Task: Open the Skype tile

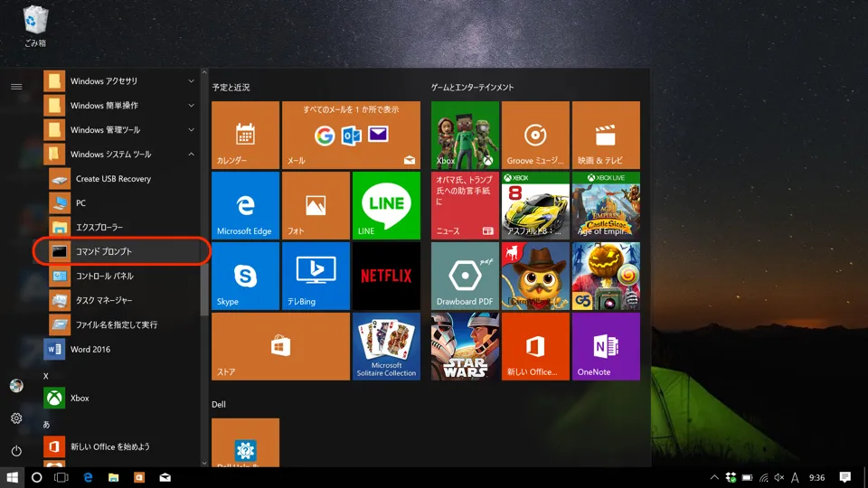Action: coord(245,277)
